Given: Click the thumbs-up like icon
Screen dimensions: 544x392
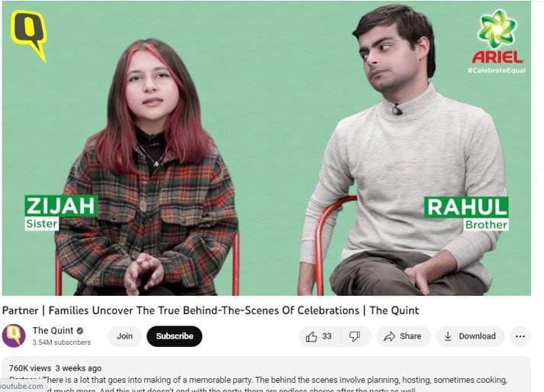Looking at the screenshot, I should pyautogui.click(x=311, y=336).
